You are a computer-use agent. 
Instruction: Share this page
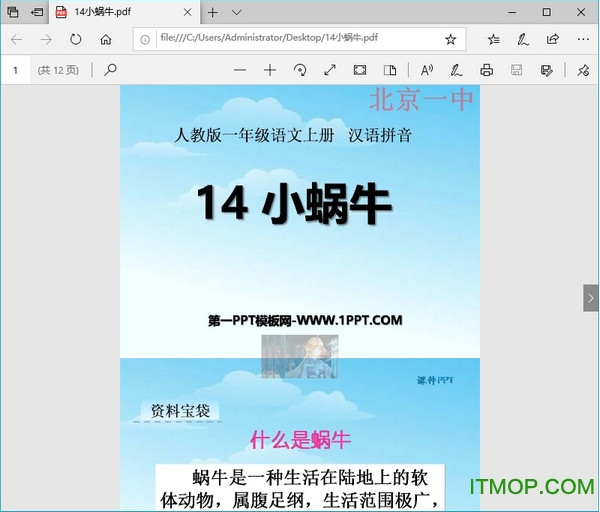(x=553, y=39)
